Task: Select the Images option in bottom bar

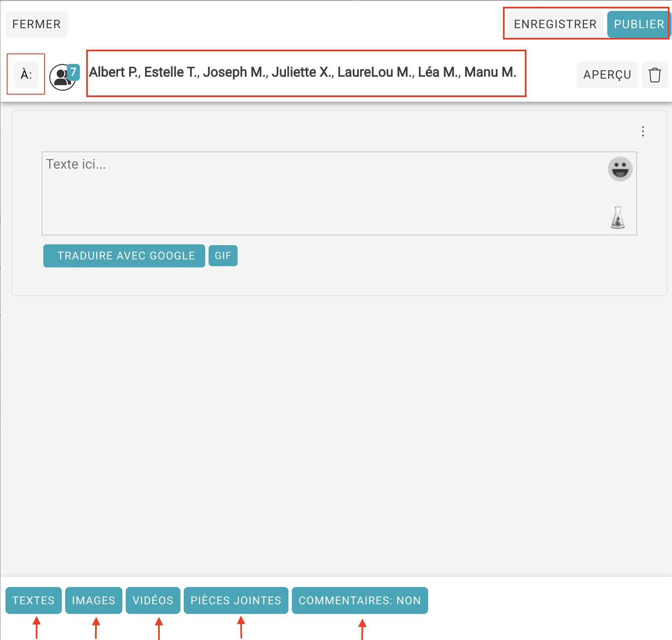Action: click(93, 600)
